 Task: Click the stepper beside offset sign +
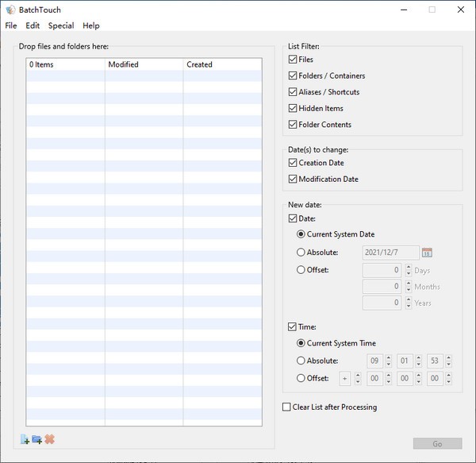point(358,379)
